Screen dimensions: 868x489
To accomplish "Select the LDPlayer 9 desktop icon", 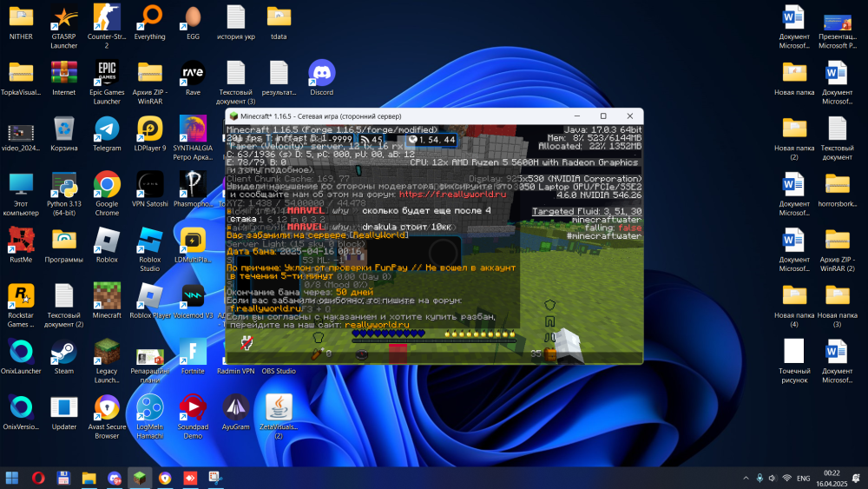I will (149, 134).
